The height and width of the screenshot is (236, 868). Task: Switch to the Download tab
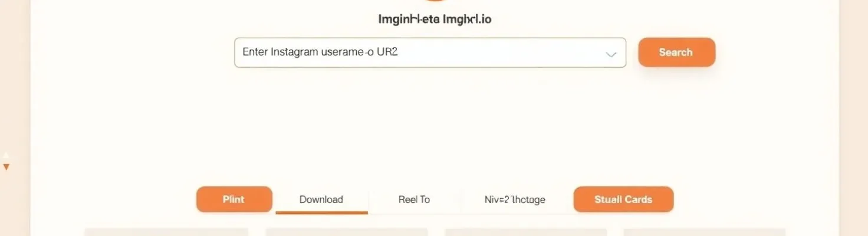(321, 199)
